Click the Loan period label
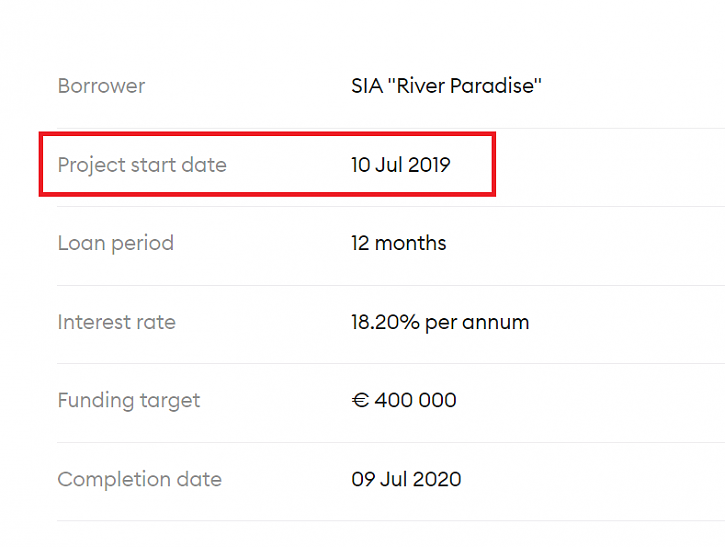Screen dimensions: 725x547 116,244
